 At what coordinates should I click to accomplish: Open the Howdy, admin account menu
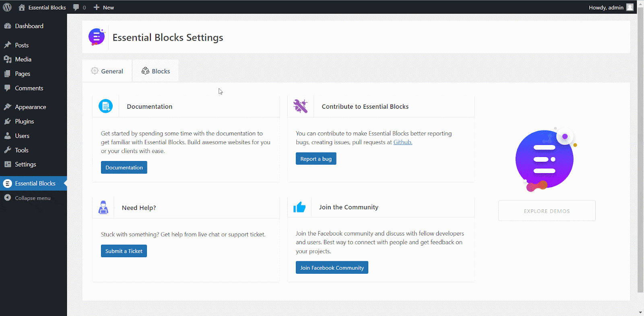coord(611,7)
